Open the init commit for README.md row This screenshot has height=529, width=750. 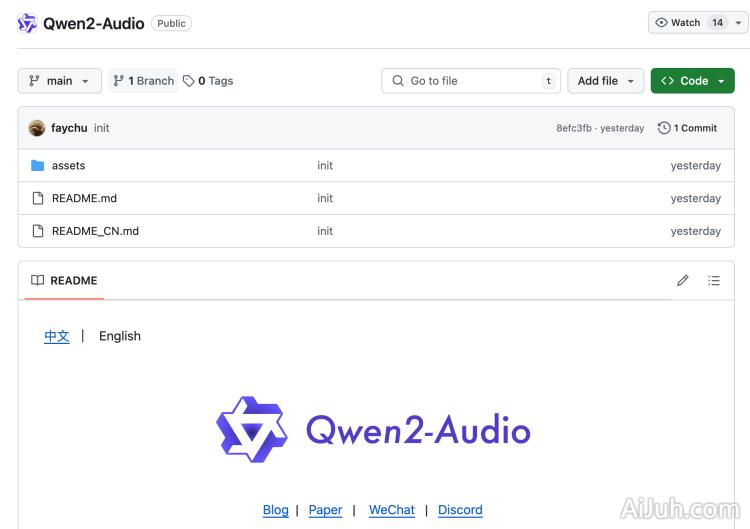click(325, 198)
